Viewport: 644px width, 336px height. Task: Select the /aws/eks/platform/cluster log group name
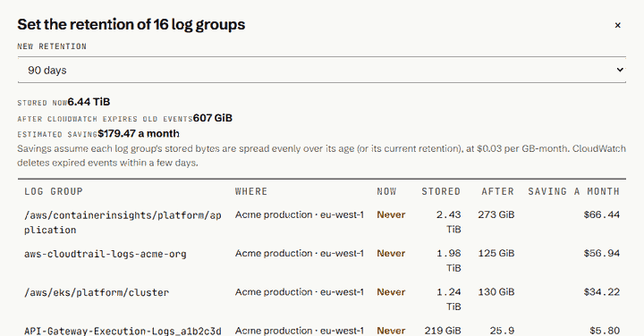coord(97,292)
